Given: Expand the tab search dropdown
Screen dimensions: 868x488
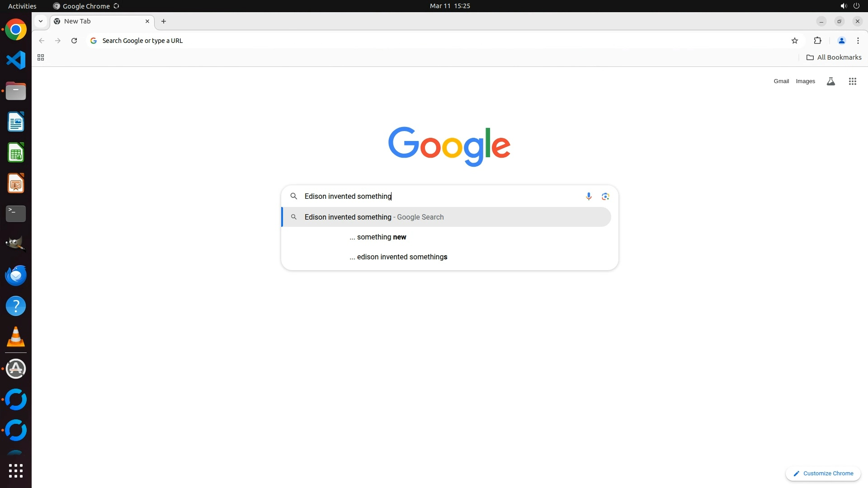Looking at the screenshot, I should click(x=41, y=21).
